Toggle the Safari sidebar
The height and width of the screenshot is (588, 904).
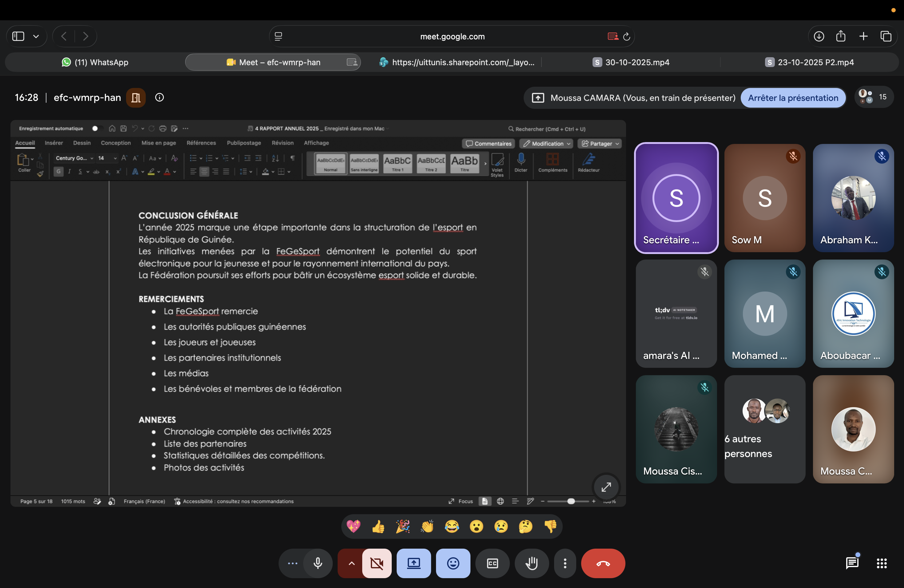click(x=18, y=36)
